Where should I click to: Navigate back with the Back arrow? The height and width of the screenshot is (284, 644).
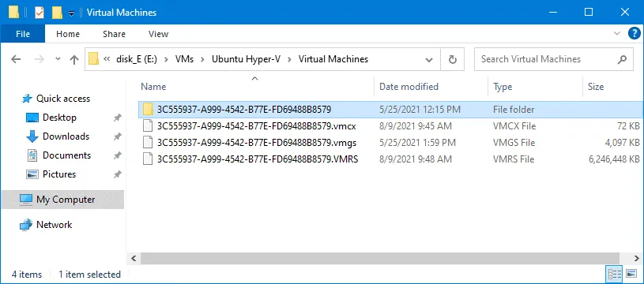click(x=16, y=60)
